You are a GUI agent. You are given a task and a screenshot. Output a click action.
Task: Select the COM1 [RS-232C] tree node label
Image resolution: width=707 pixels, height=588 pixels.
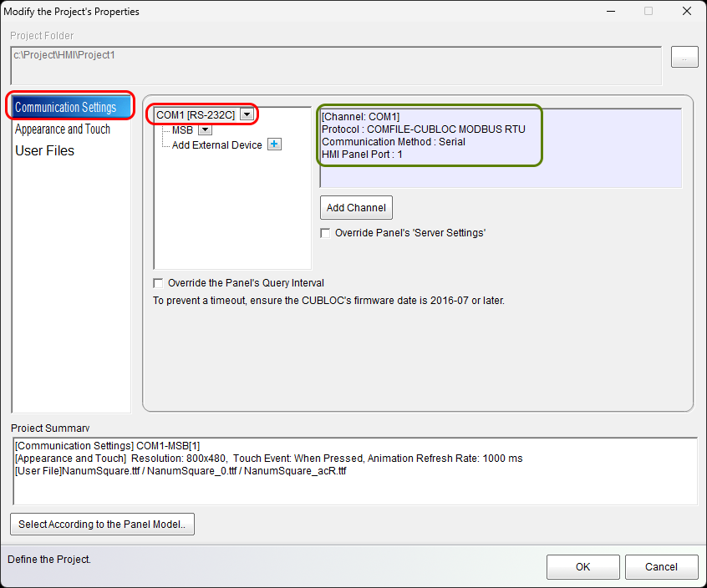(196, 114)
